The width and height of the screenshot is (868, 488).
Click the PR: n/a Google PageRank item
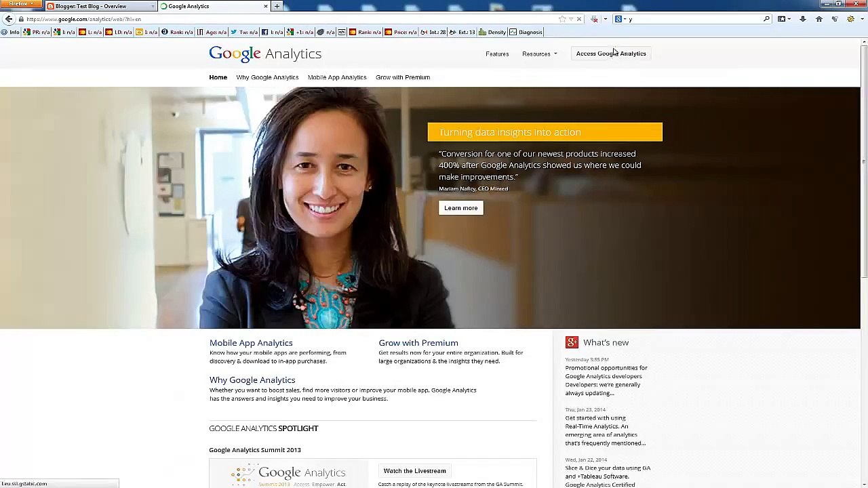(x=37, y=32)
